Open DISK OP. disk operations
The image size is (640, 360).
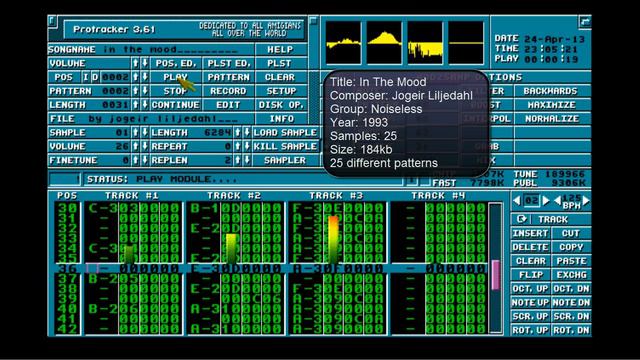click(280, 105)
